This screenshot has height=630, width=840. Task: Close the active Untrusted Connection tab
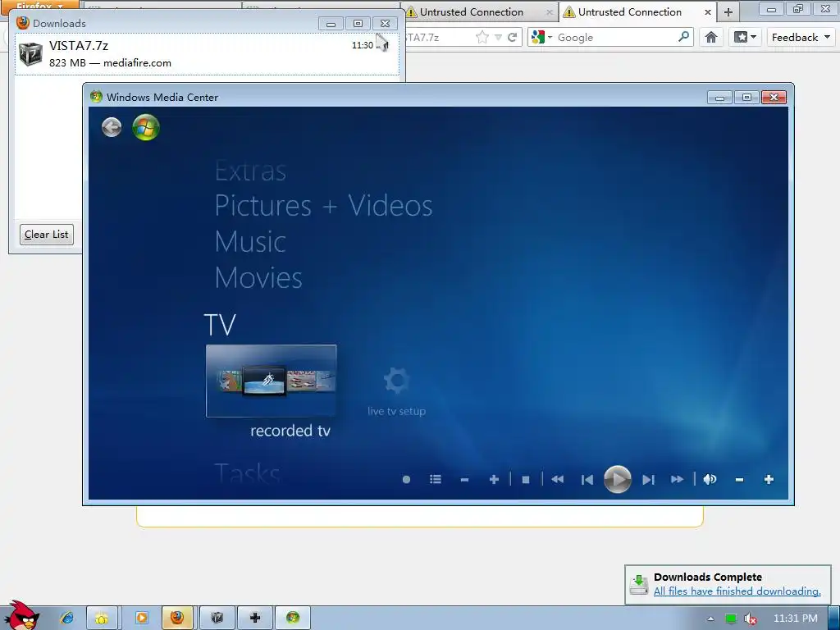click(708, 11)
